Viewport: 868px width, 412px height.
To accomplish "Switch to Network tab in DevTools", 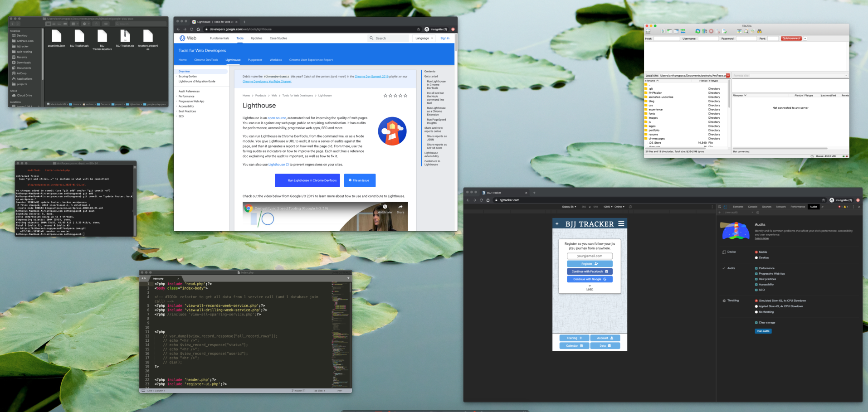I will 781,207.
